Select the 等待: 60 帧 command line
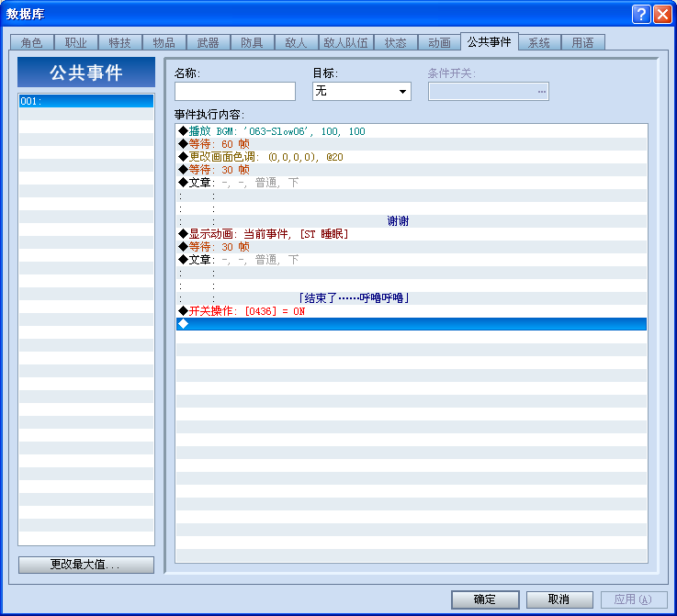The width and height of the screenshot is (677, 616). (x=412, y=144)
